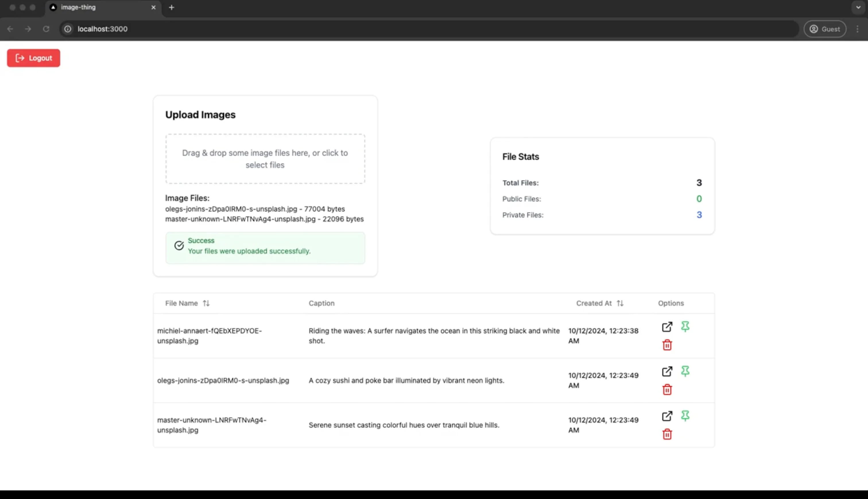Open the master-unknown sunset image externally
This screenshot has width=868, height=499.
click(x=667, y=416)
